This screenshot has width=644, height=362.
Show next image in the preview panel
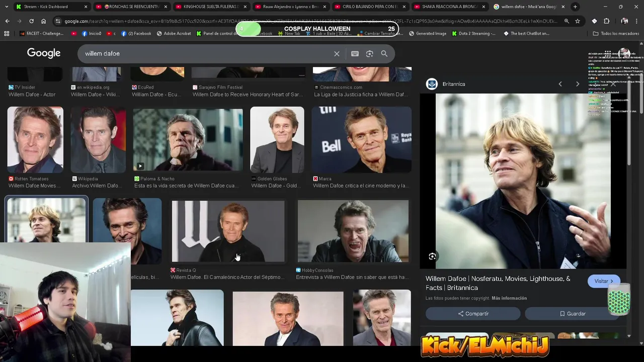click(578, 84)
